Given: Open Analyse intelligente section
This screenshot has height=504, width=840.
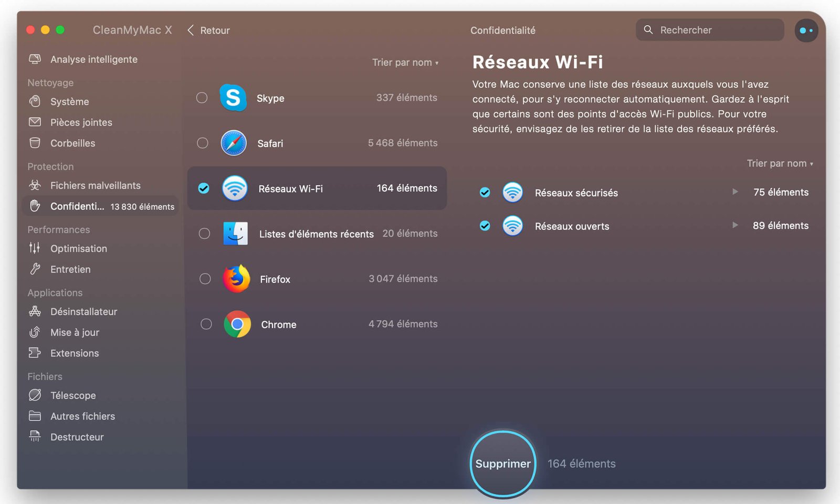Looking at the screenshot, I should point(94,59).
